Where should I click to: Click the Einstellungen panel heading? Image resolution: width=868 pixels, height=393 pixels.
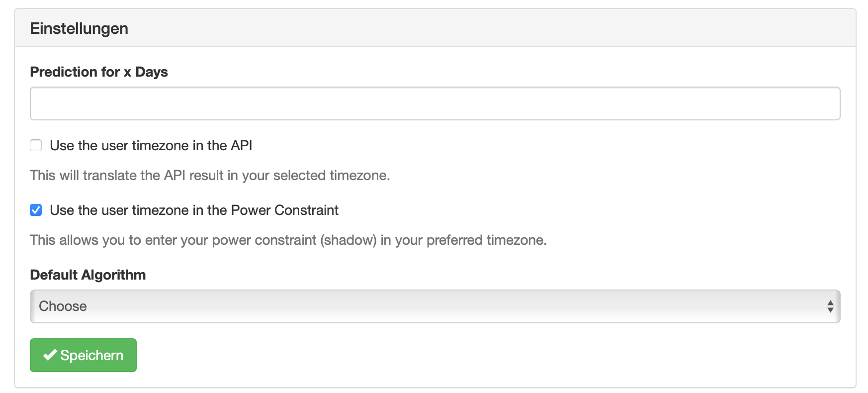tap(79, 28)
